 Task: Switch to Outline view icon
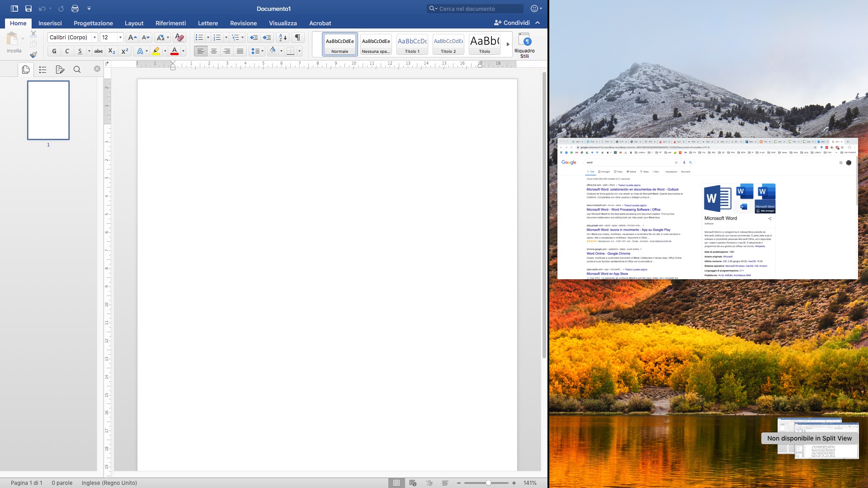[429, 483]
